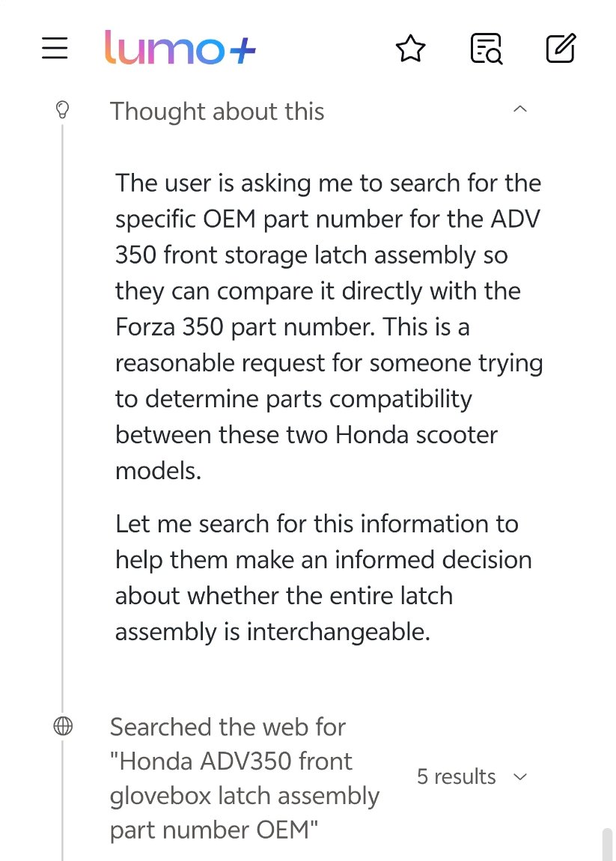Click the "assembly is interchangeable." text line

[x=272, y=632]
